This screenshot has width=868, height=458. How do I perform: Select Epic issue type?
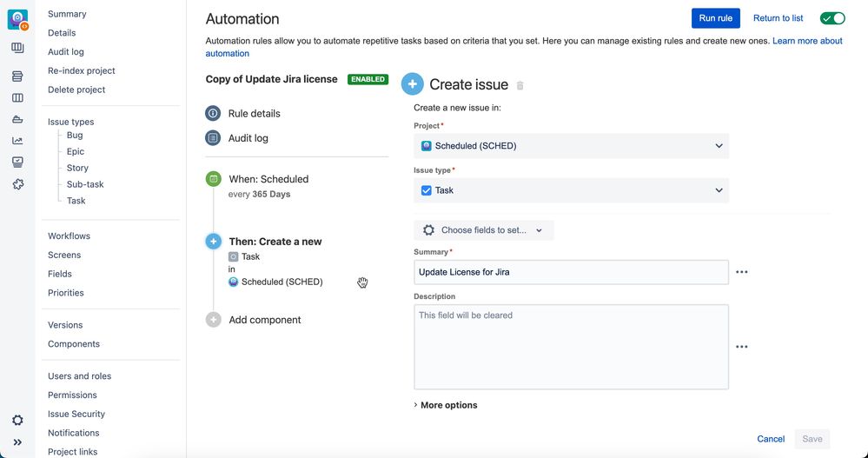point(76,152)
